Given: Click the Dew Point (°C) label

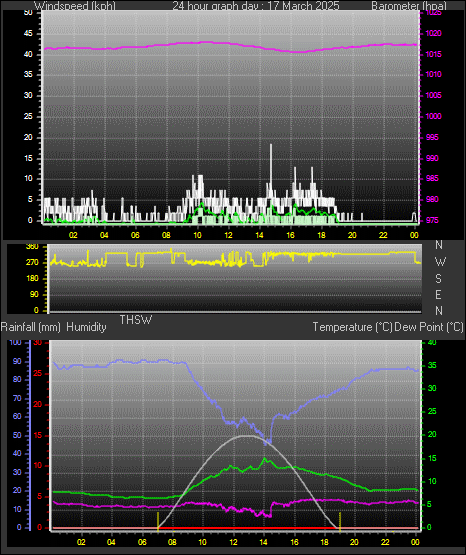Looking at the screenshot, I should tap(429, 327).
